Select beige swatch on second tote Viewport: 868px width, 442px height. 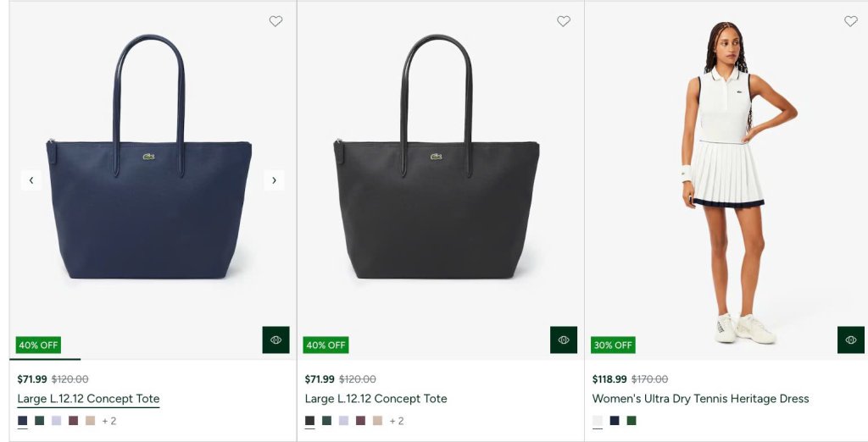coord(377,421)
